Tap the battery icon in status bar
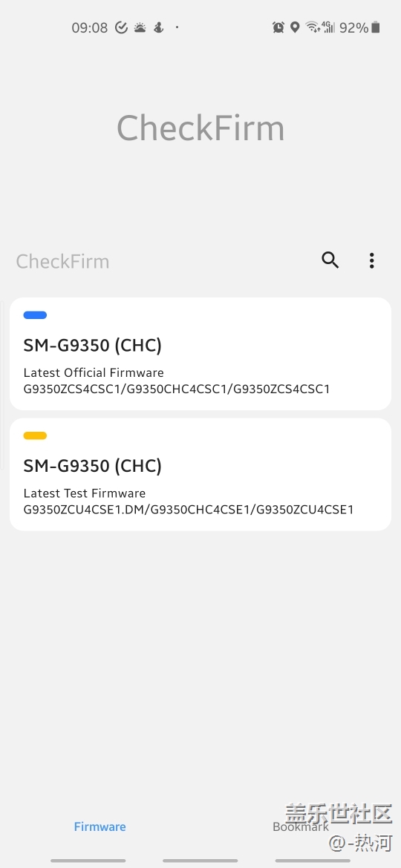Screen dimensions: 401x868 point(376,27)
